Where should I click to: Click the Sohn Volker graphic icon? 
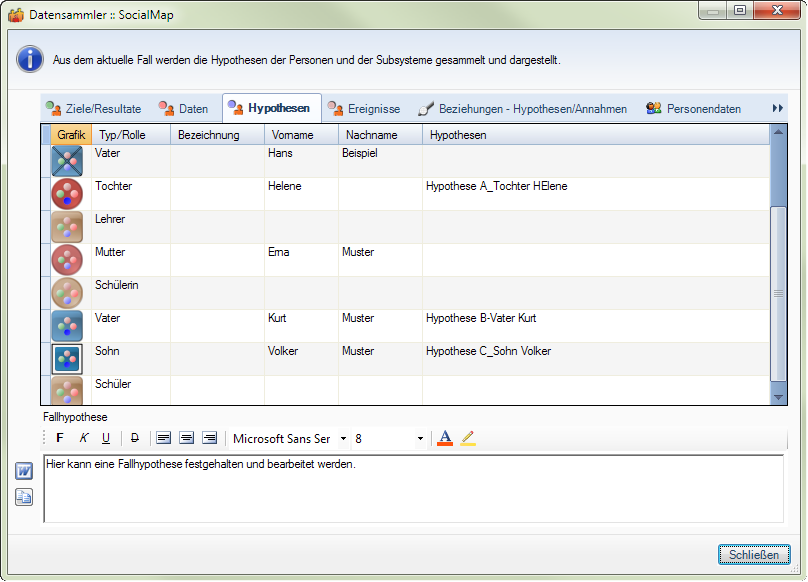[67, 359]
